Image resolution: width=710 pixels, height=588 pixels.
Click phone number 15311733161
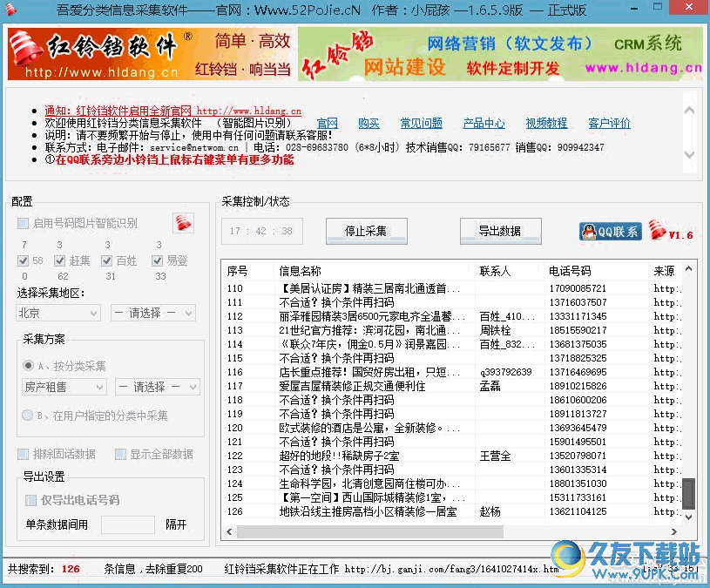click(578, 497)
